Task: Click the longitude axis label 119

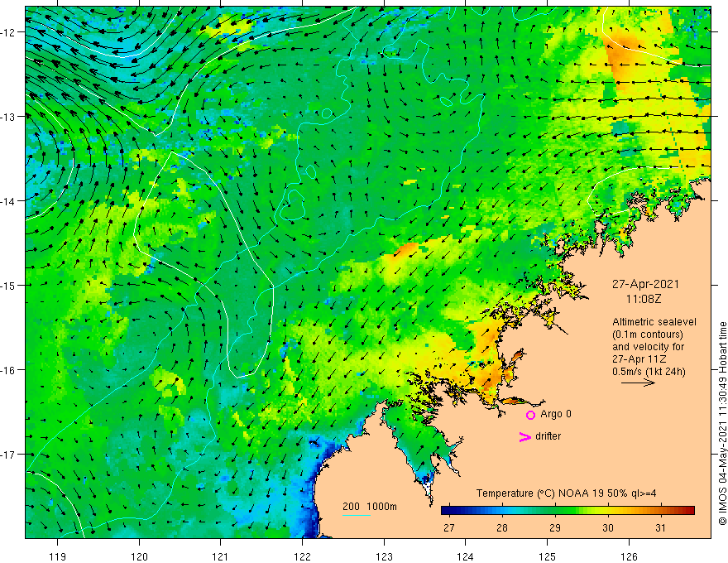Action: [x=58, y=556]
